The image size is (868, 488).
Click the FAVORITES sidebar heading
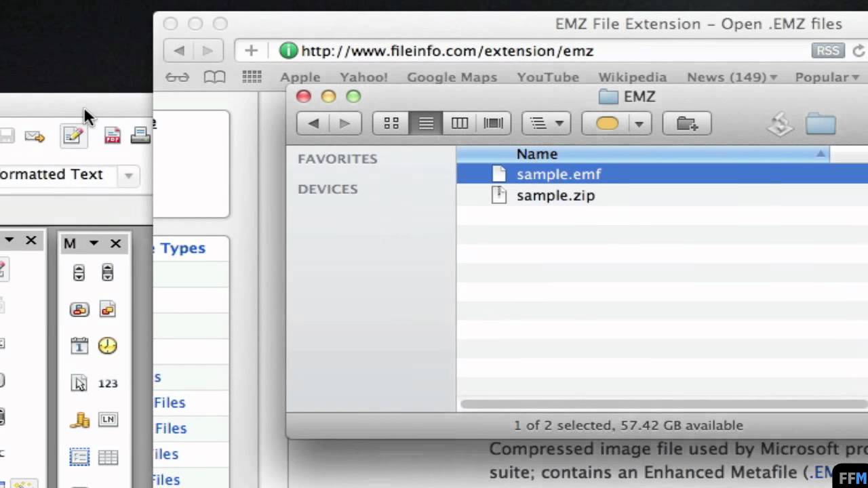click(x=337, y=159)
